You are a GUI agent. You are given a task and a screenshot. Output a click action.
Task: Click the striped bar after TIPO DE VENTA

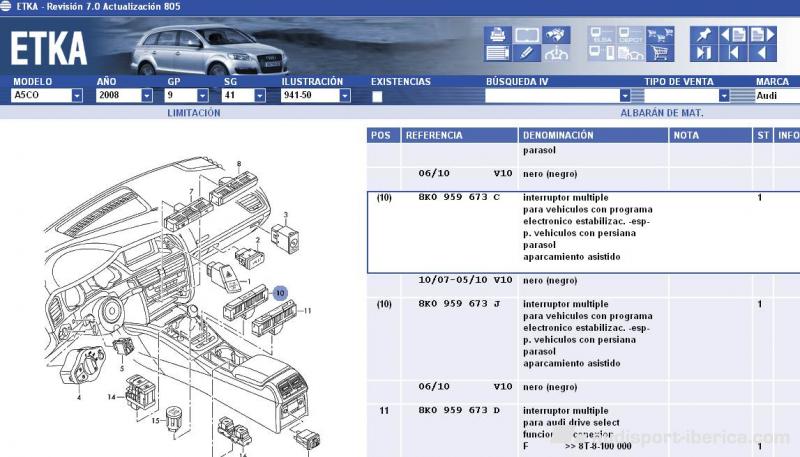coord(742,95)
